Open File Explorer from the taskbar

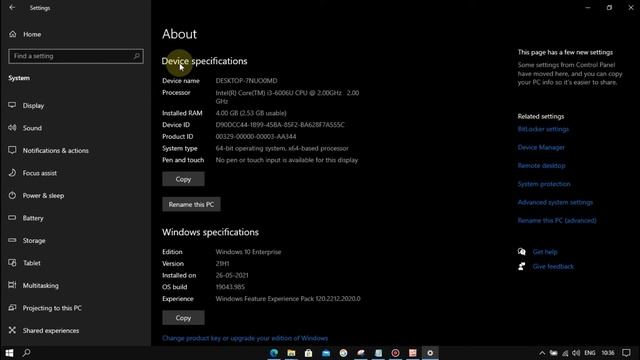pos(291,353)
